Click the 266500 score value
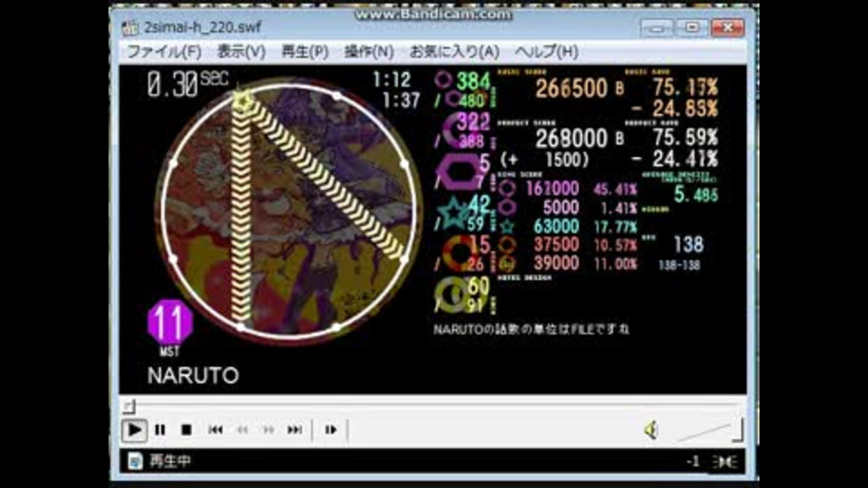 click(571, 89)
